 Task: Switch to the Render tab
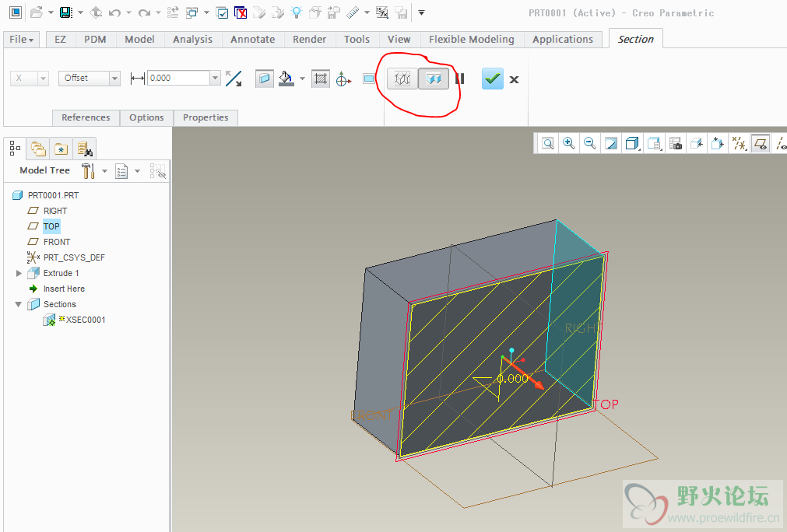310,39
